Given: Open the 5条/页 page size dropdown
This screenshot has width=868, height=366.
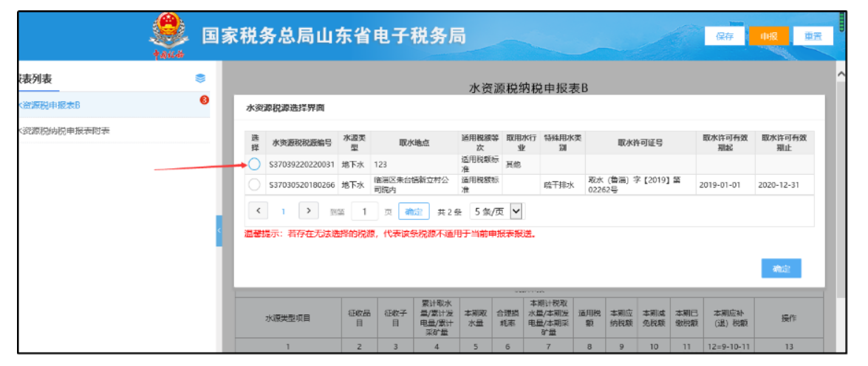Looking at the screenshot, I should coord(496,212).
